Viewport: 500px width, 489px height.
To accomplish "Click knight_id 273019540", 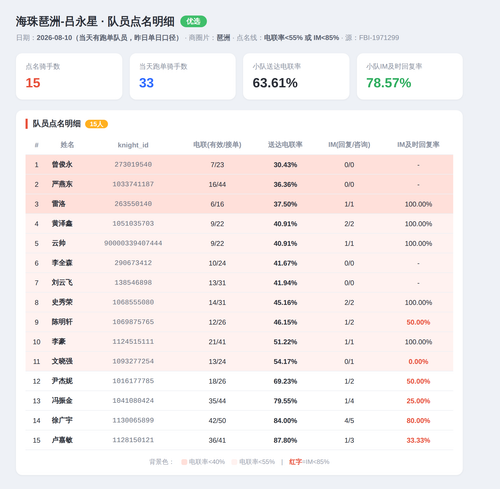I will tap(133, 164).
